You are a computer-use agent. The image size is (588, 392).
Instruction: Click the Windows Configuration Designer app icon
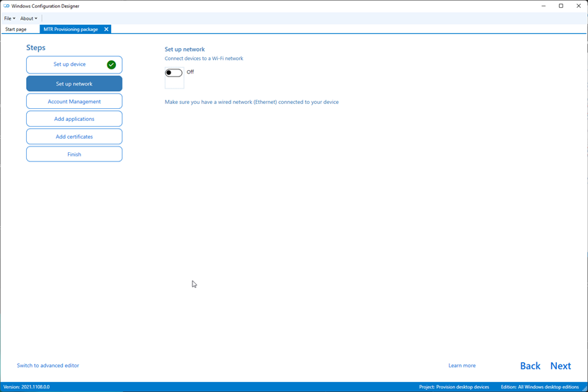(x=6, y=6)
